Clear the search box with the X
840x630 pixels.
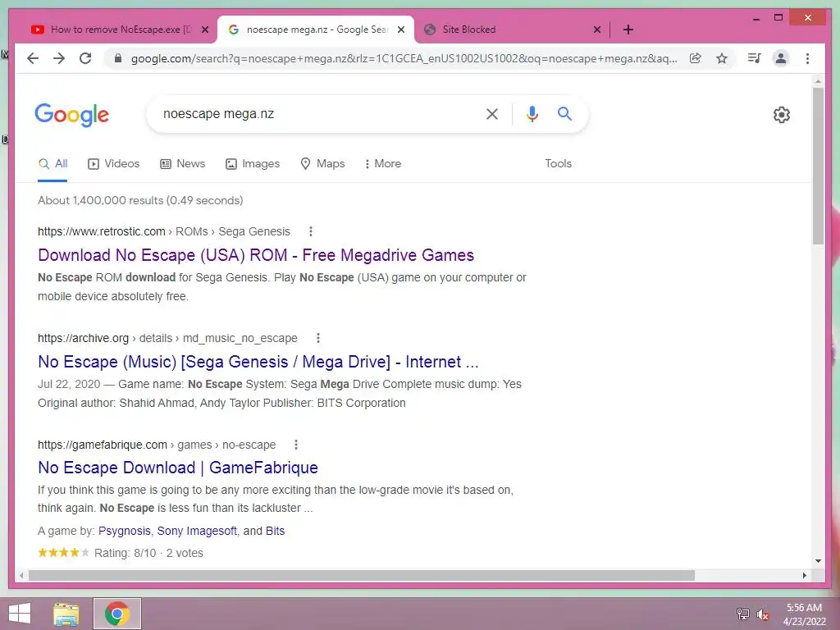point(492,113)
